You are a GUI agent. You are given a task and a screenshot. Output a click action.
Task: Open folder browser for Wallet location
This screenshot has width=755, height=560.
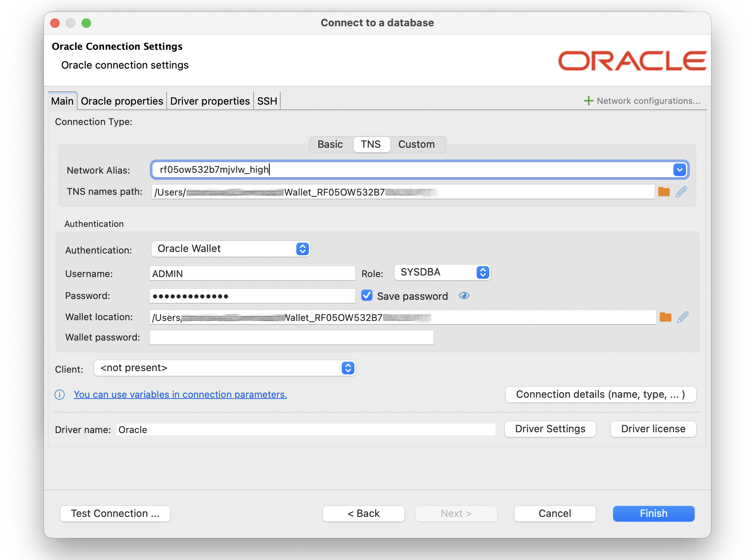[665, 317]
